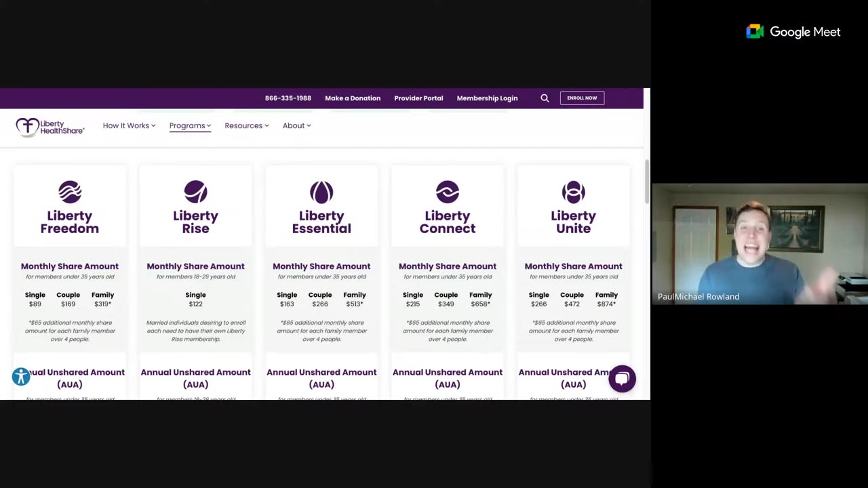Image resolution: width=868 pixels, height=488 pixels.
Task: Click the Liberty Rise heading
Action: pos(195,222)
